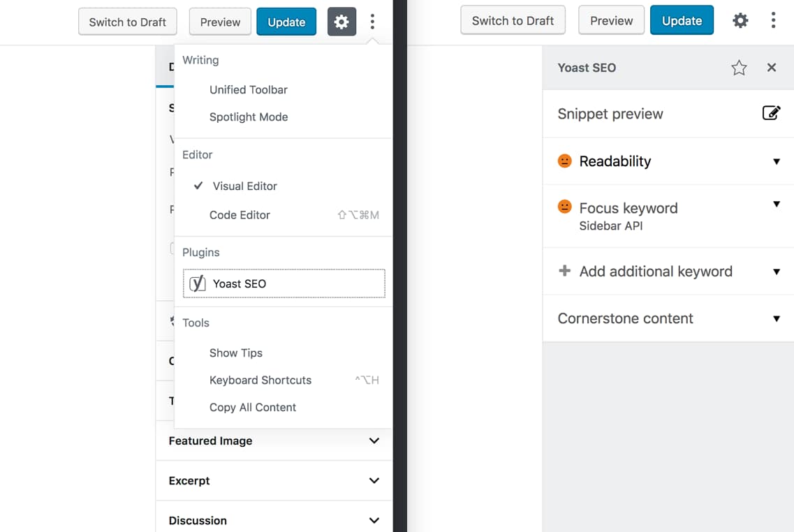794x532 pixels.
Task: Select Copy All Content from Tools
Action: pos(252,407)
